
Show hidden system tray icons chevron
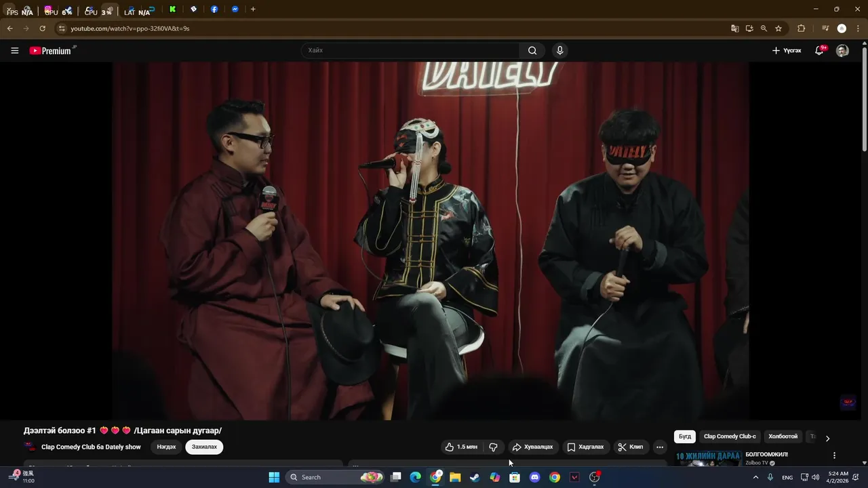tap(755, 477)
